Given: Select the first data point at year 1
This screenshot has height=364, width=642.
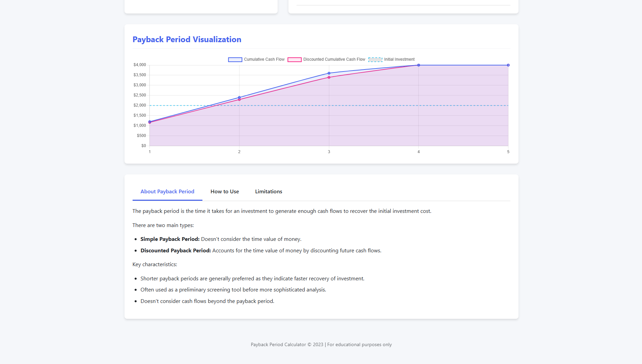Looking at the screenshot, I should pyautogui.click(x=150, y=122).
